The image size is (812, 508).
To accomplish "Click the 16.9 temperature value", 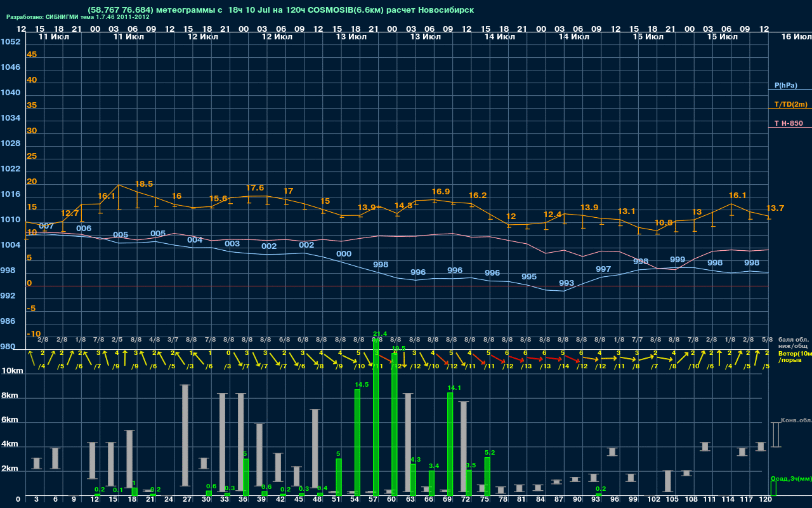I will pyautogui.click(x=441, y=191).
